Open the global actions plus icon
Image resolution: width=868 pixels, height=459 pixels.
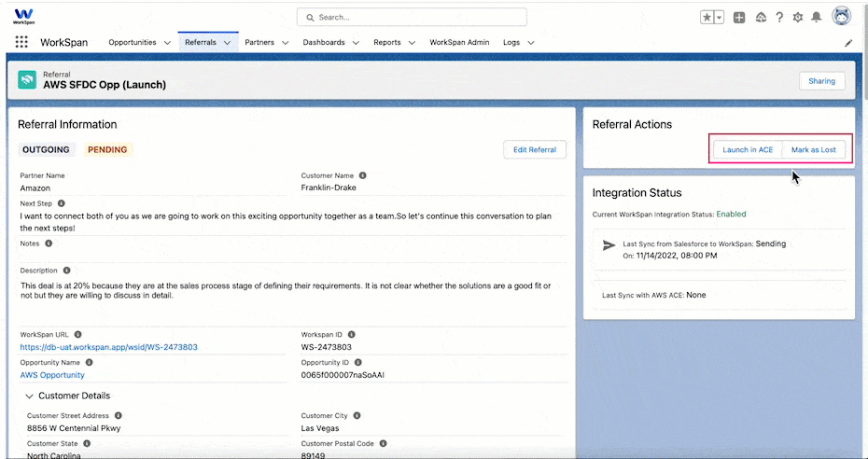point(739,17)
